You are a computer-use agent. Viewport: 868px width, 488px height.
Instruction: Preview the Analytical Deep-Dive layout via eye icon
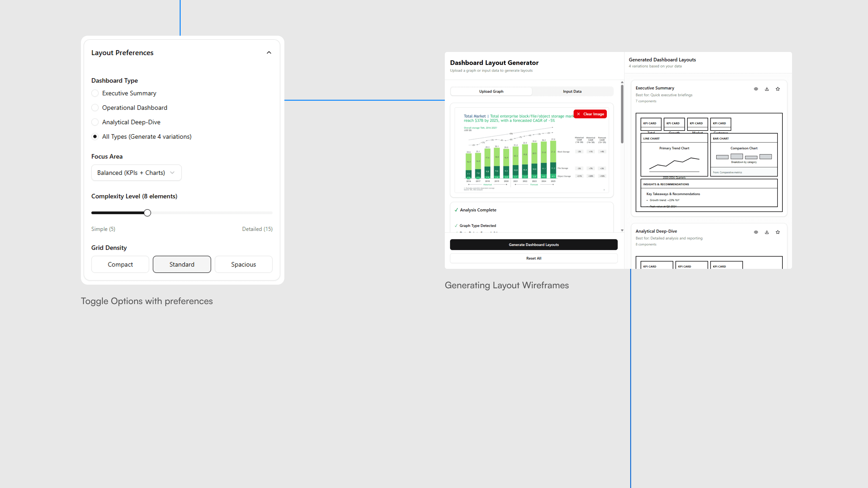756,232
